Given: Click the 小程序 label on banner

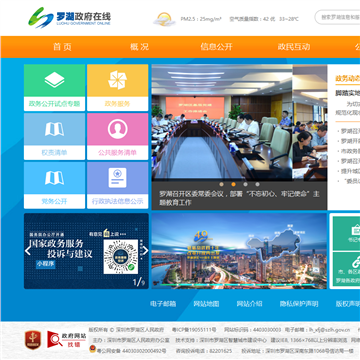Looking at the screenshot, I should [x=46, y=264].
